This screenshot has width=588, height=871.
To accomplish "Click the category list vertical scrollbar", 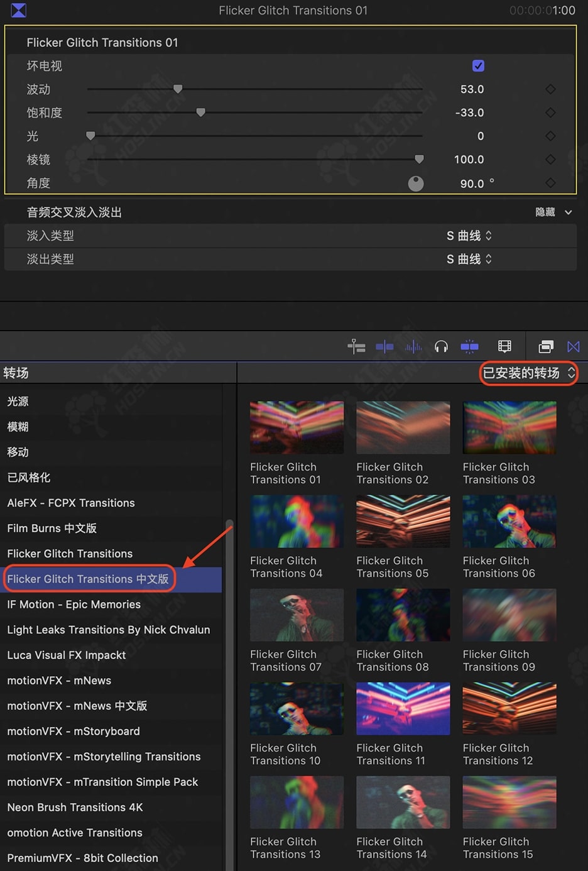I will point(229,694).
